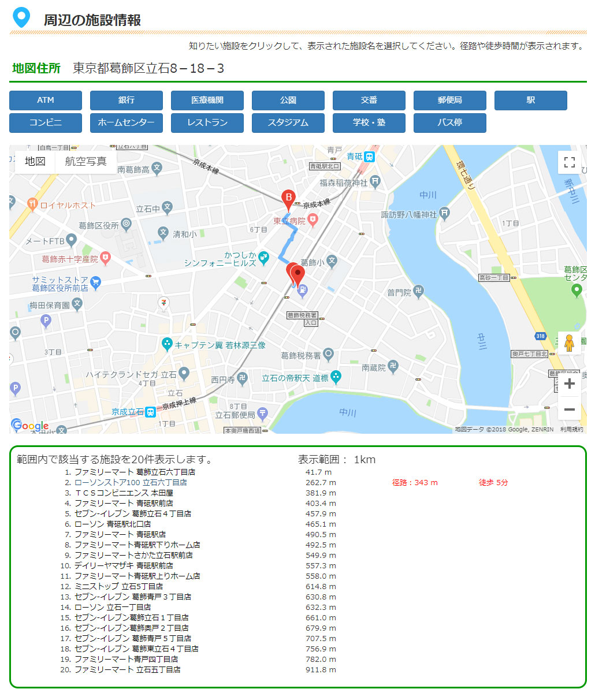Click marker B on the map
Screen dimensions: 595x700
(288, 197)
